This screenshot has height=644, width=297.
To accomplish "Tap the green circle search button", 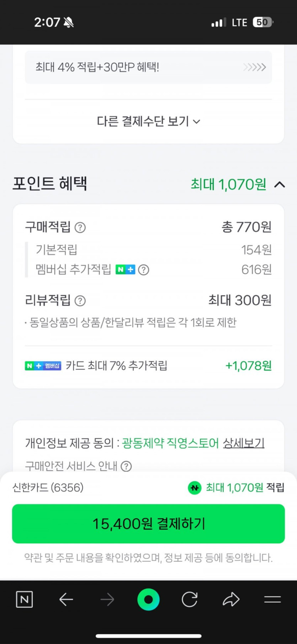I will click(148, 600).
